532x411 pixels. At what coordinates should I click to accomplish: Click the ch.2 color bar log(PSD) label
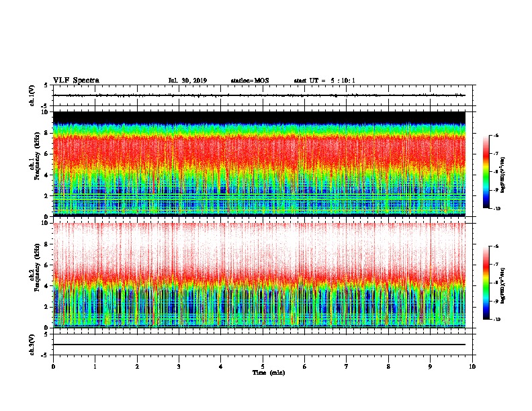pyautogui.click(x=502, y=285)
